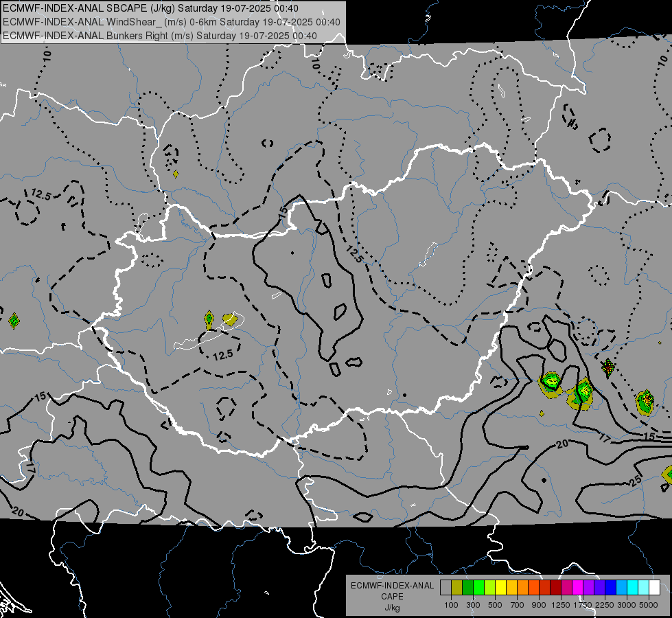Choose the dark red swatch left of 1250
This screenshot has height=618, width=672.
[556, 588]
